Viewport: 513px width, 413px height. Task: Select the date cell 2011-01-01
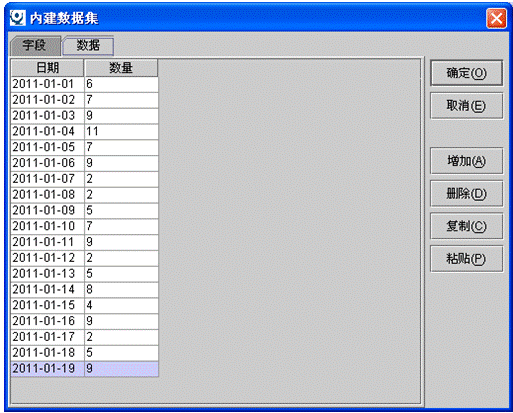point(48,84)
